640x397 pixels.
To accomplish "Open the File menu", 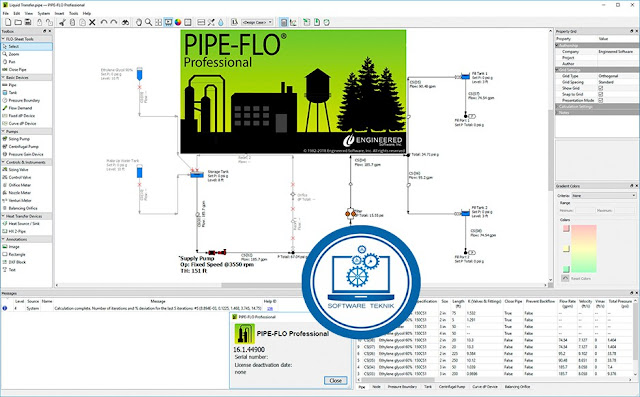I will click(x=6, y=13).
